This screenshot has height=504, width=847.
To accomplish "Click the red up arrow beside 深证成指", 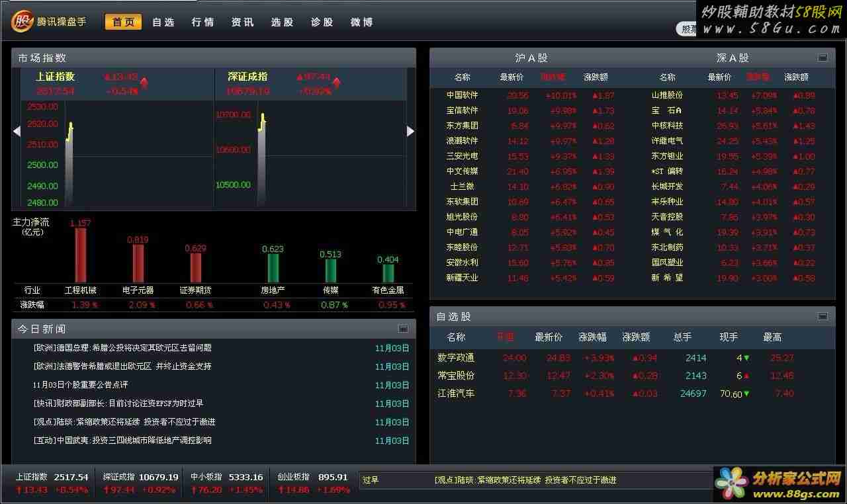I will coord(336,83).
